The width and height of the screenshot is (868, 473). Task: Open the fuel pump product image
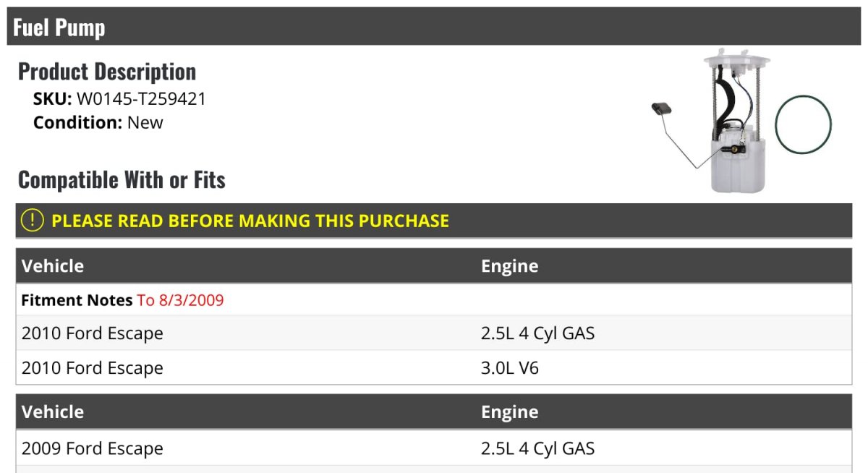742,121
